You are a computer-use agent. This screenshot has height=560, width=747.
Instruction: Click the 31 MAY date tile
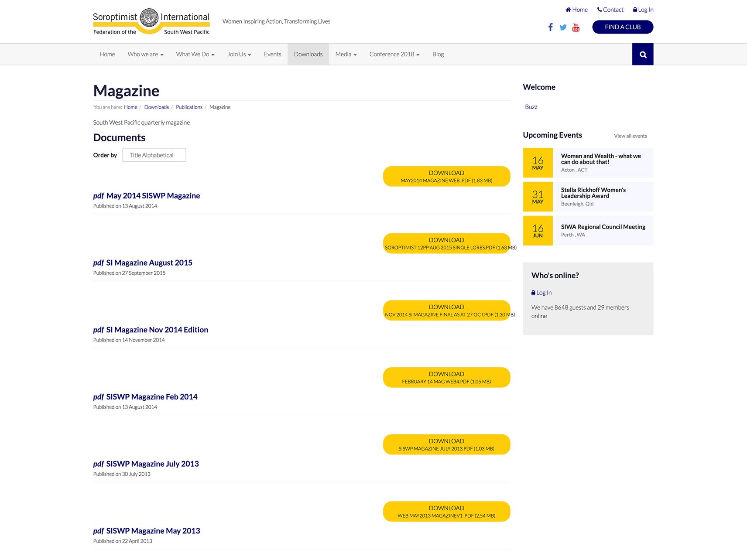(x=538, y=197)
